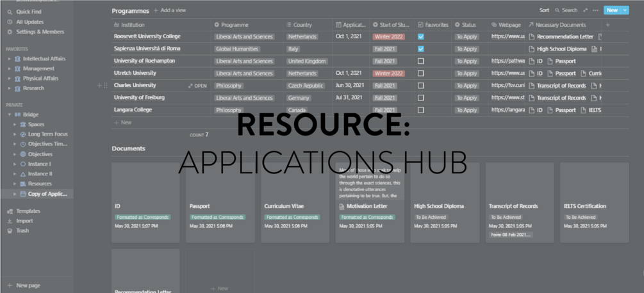644x293 pixels.
Task: Click the Programme column header
Action: tap(247, 25)
